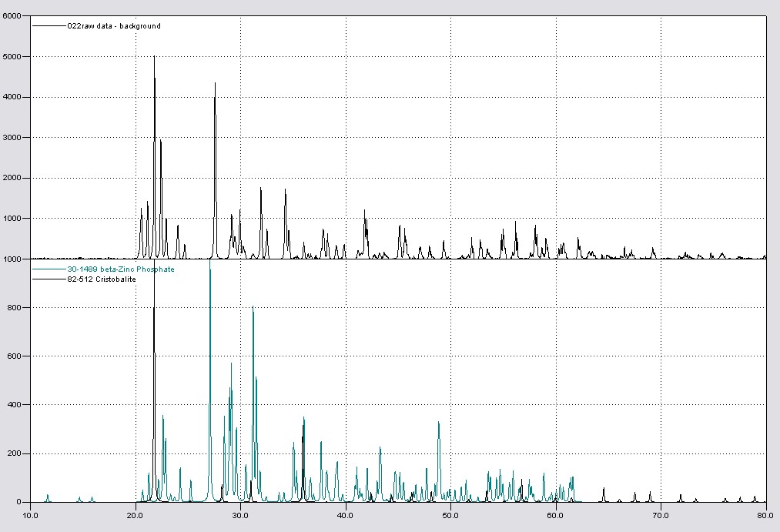Click the 70.0 x-axis label
Screen dimensions: 780x532
pos(660,516)
